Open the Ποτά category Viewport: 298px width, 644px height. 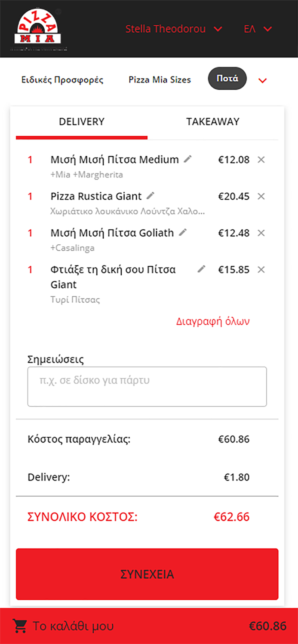pos(227,79)
